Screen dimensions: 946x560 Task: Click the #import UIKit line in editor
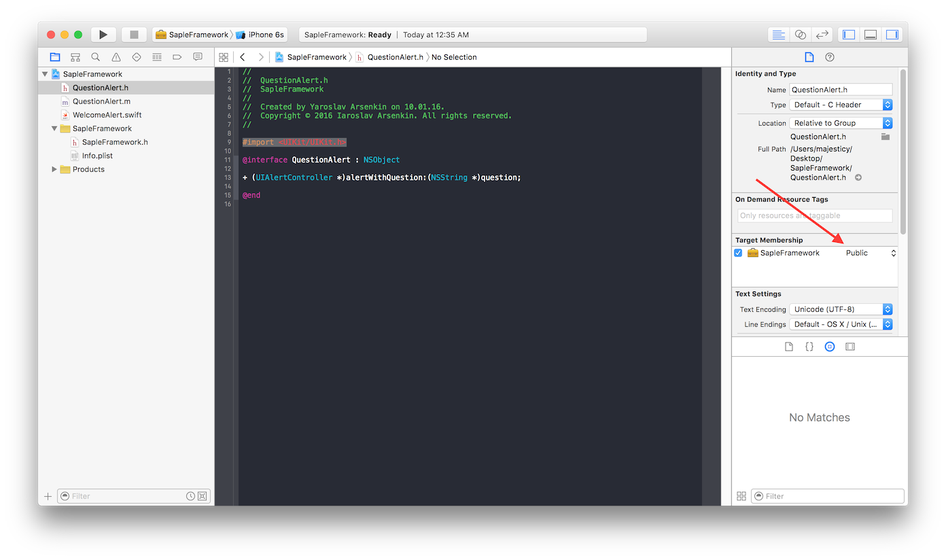(294, 142)
